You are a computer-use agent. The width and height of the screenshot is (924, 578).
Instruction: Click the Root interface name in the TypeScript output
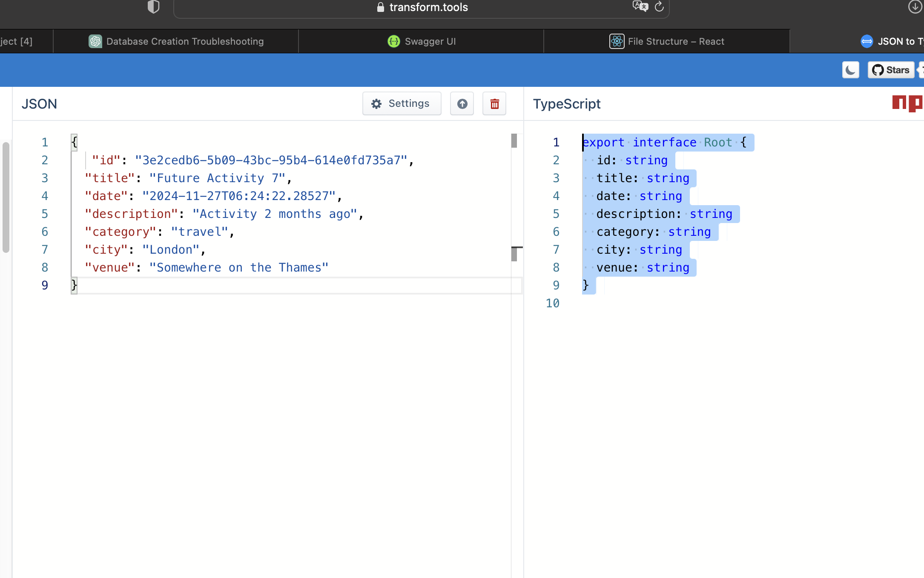(717, 143)
